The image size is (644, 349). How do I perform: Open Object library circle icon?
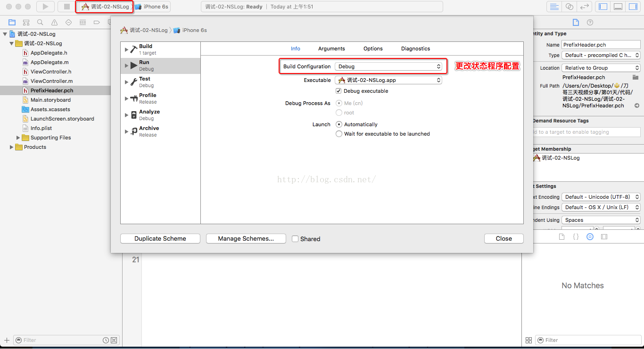click(590, 237)
